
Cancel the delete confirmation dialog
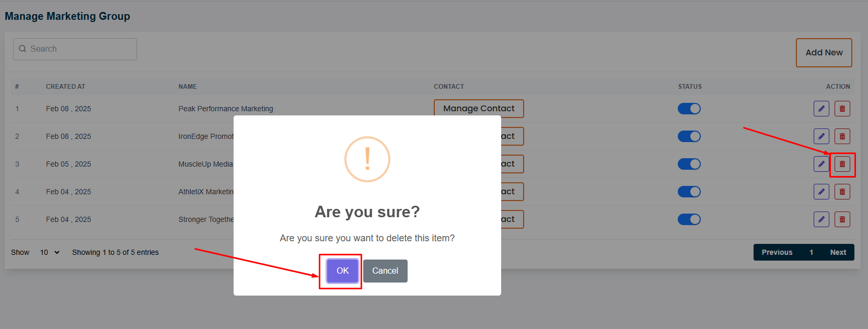[385, 271]
